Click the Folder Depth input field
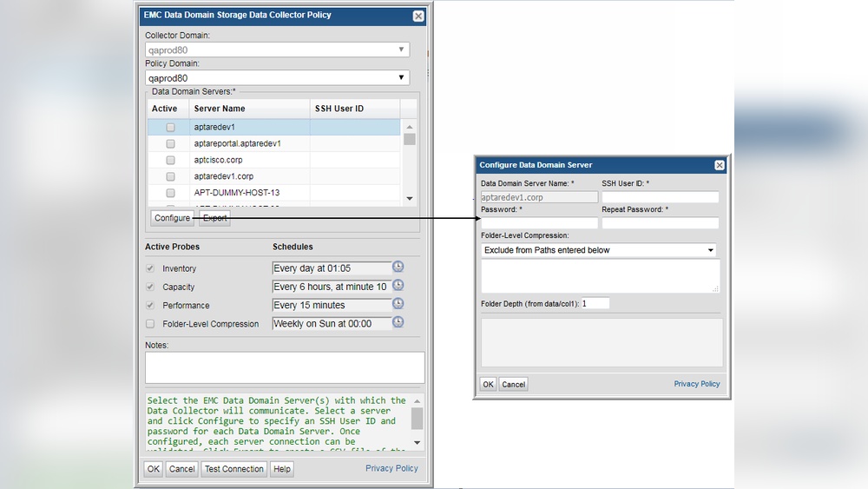This screenshot has width=868, height=489. [595, 303]
